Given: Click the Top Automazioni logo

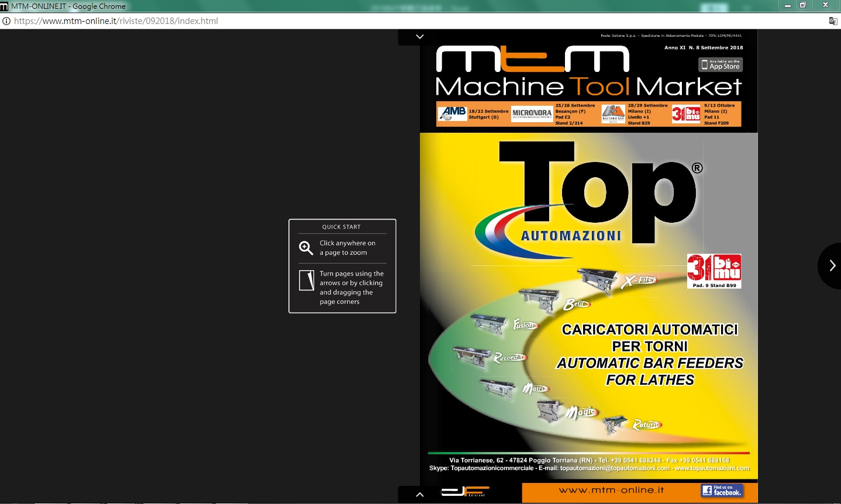Looking at the screenshot, I should pyautogui.click(x=588, y=199).
